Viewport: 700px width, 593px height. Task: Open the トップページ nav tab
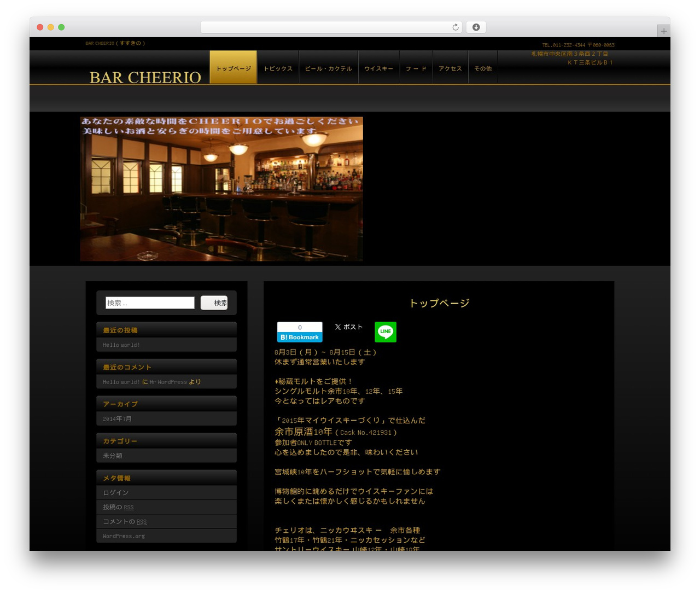[x=234, y=67]
